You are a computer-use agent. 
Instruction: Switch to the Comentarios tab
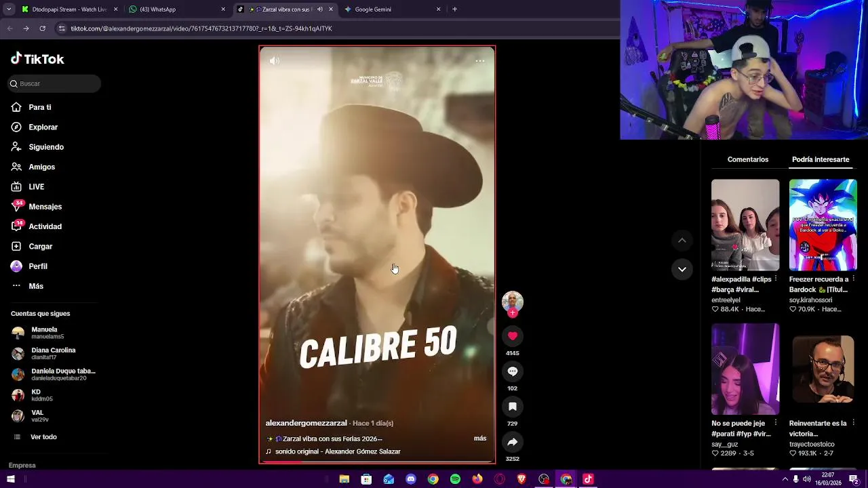click(748, 159)
